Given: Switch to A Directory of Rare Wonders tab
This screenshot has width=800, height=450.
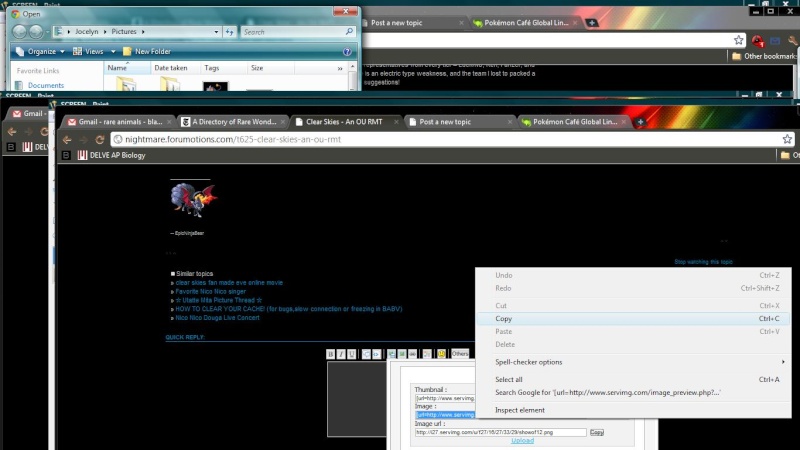Looking at the screenshot, I should pos(233,122).
